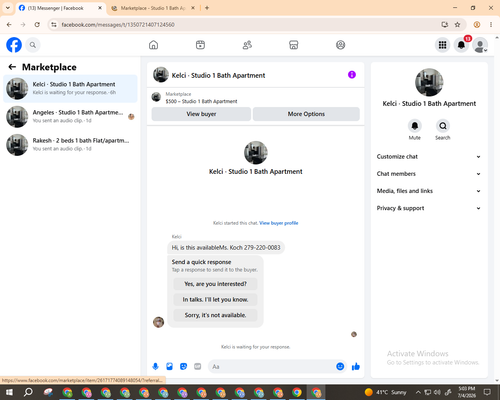Open the account profile avatar menu
Image resolution: width=500 pixels, height=400 pixels.
480,45
